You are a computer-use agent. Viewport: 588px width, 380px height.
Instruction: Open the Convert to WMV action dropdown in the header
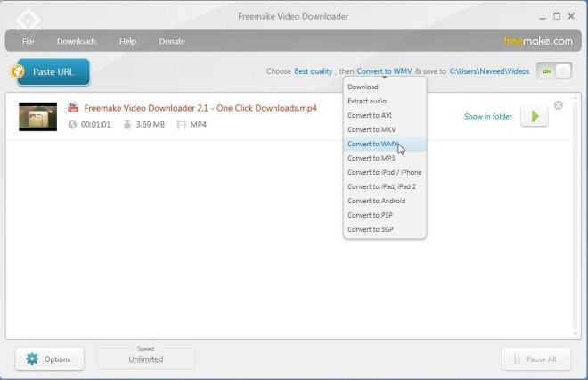384,71
